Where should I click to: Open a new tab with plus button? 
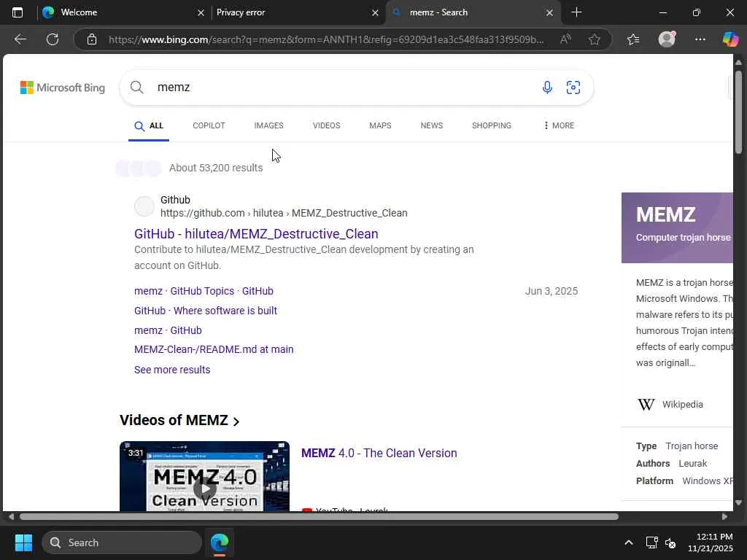tap(576, 12)
